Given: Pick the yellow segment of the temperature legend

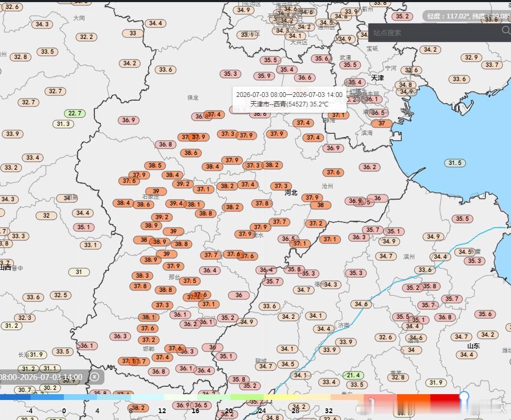Looking at the screenshot, I should coord(281,397).
